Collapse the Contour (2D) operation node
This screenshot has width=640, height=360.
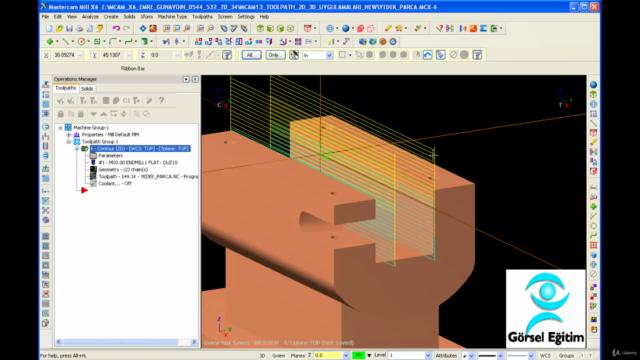click(77, 149)
